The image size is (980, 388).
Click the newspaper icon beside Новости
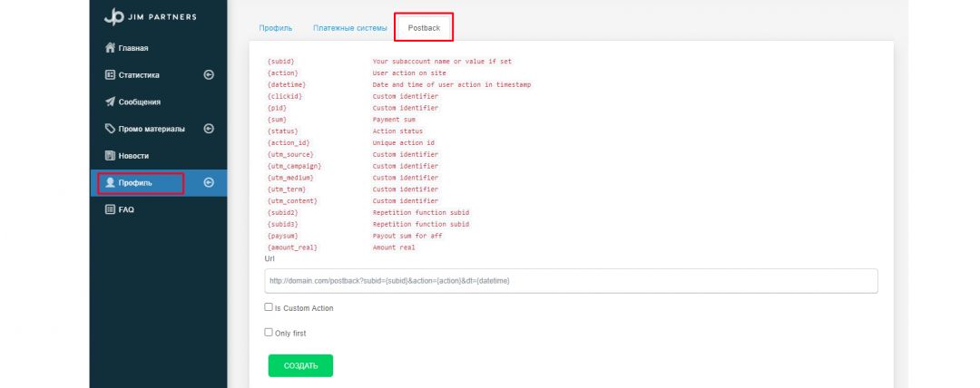[x=110, y=156]
